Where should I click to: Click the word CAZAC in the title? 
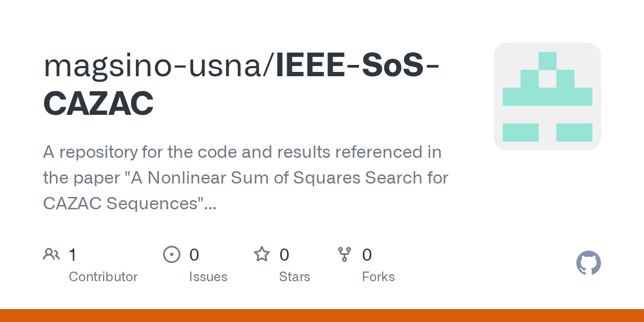(98, 103)
